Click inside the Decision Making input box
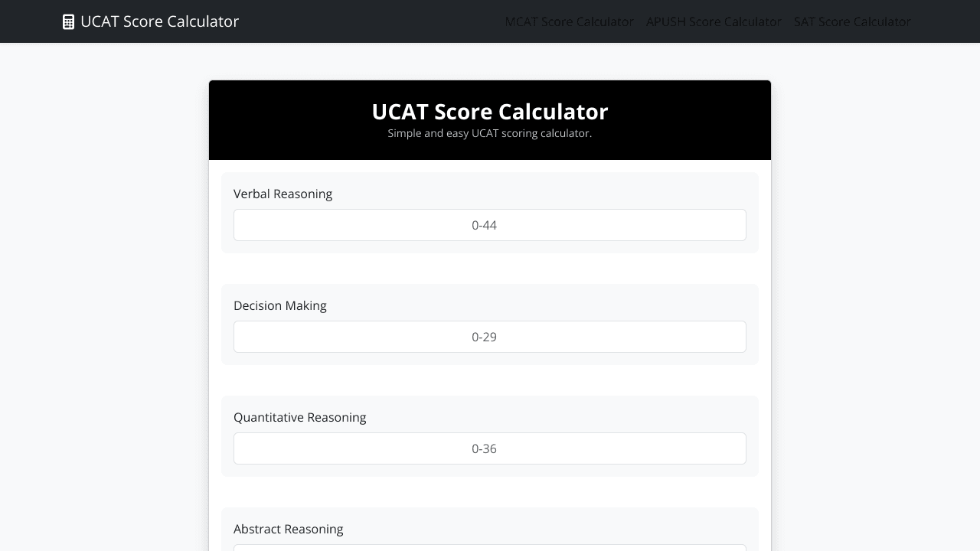 point(490,337)
